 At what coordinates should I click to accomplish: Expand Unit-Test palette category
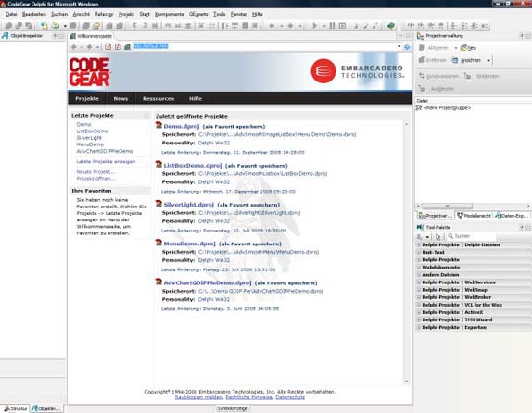[474, 252]
